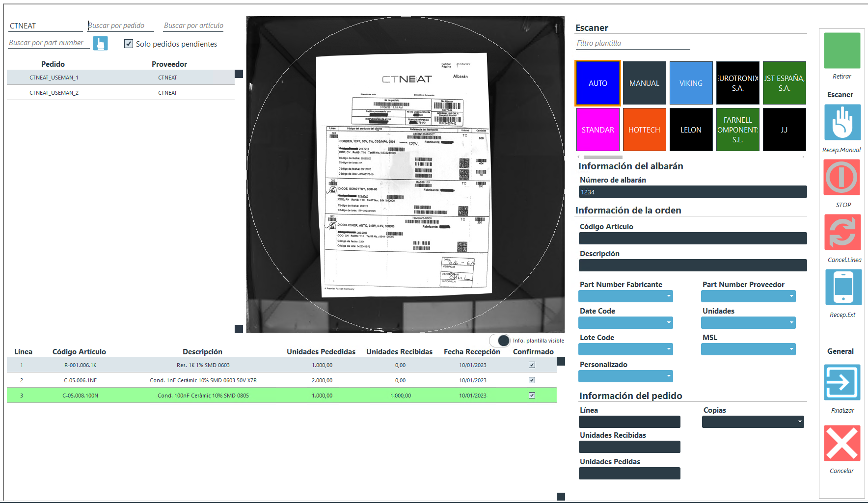
Task: Click the red Cancelar X icon
Action: tap(841, 443)
